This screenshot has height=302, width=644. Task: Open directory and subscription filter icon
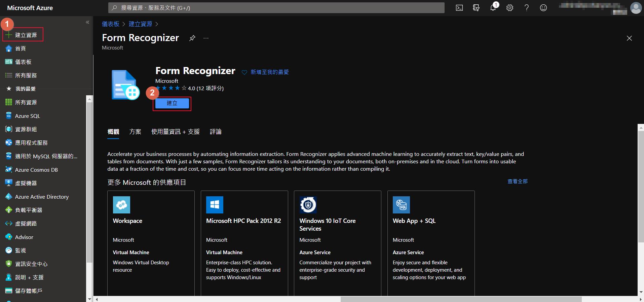coord(476,8)
